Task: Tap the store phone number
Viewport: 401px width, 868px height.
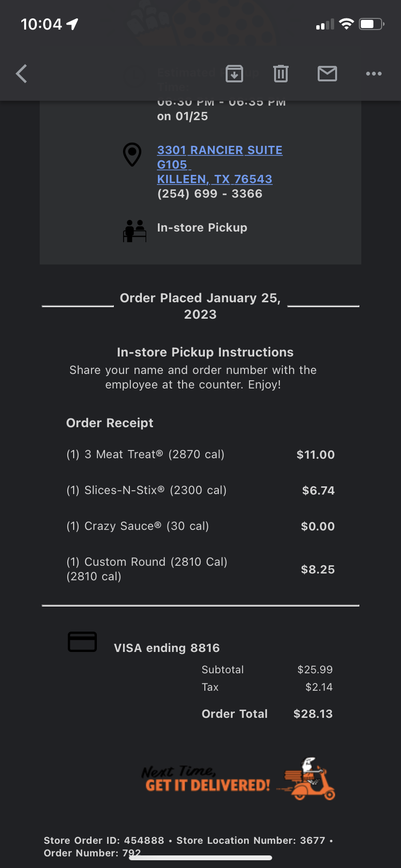Action: 210,194
